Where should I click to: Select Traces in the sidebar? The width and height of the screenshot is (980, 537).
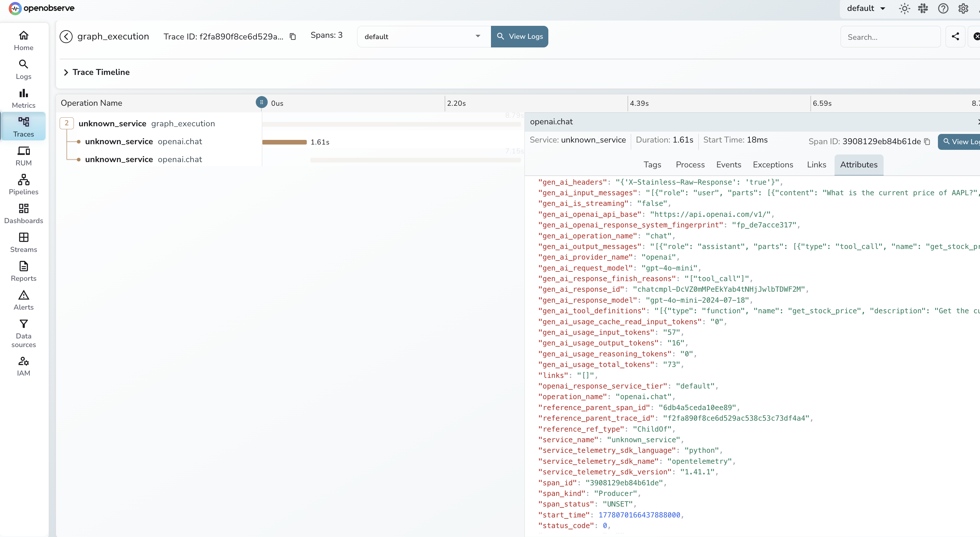24,127
